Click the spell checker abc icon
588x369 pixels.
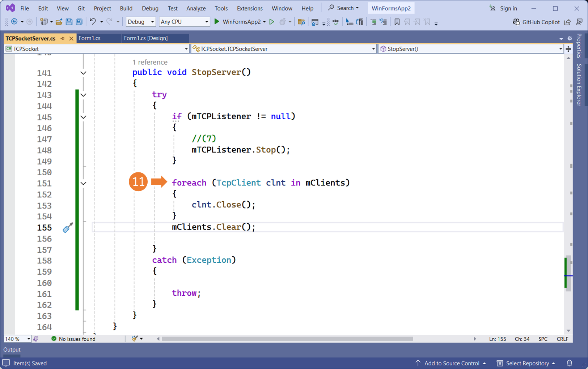coord(335,22)
